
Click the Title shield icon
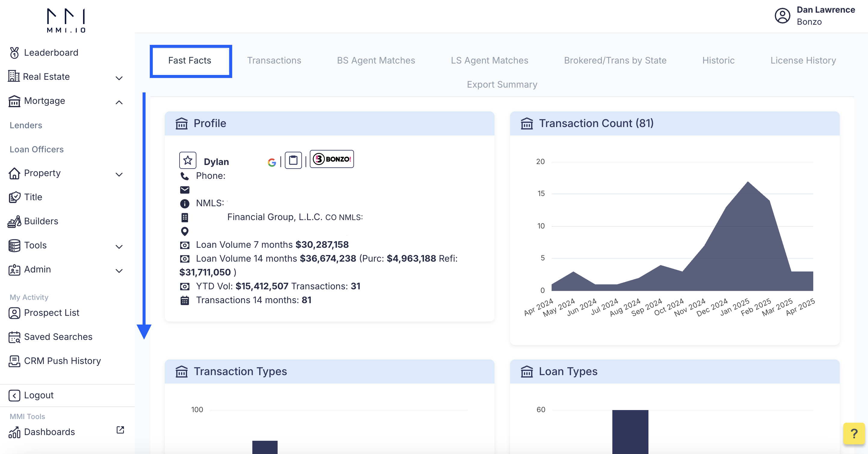pyautogui.click(x=14, y=197)
